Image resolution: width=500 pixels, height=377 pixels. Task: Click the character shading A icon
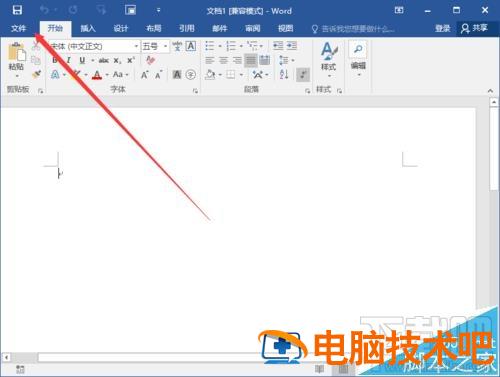coord(177,75)
